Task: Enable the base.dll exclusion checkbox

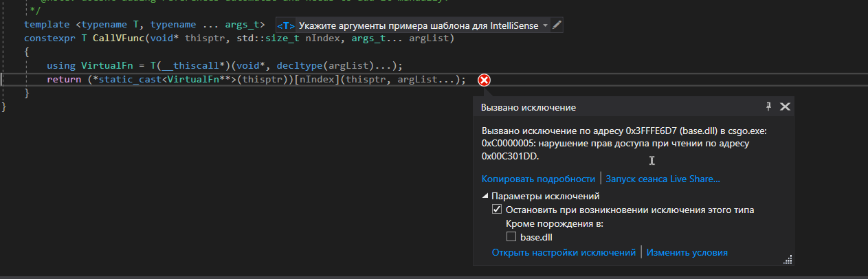Action: pos(511,237)
